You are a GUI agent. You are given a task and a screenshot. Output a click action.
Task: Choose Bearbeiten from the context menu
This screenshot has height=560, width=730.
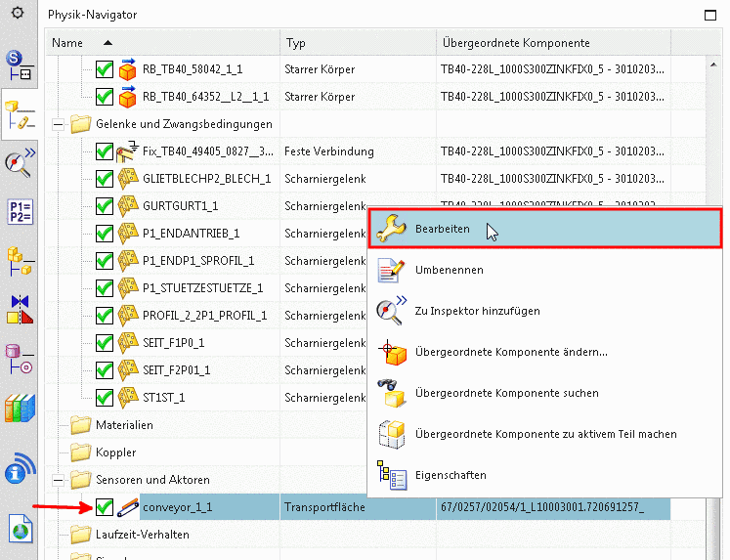pyautogui.click(x=544, y=229)
